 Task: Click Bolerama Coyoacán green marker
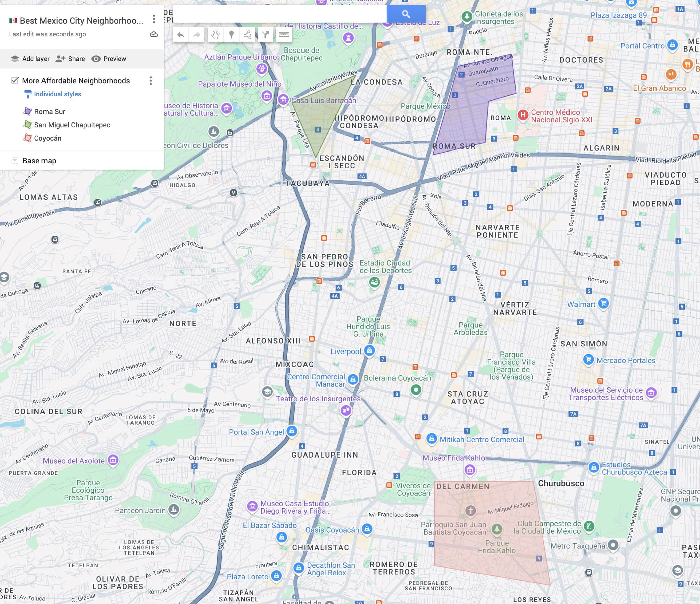[416, 390]
